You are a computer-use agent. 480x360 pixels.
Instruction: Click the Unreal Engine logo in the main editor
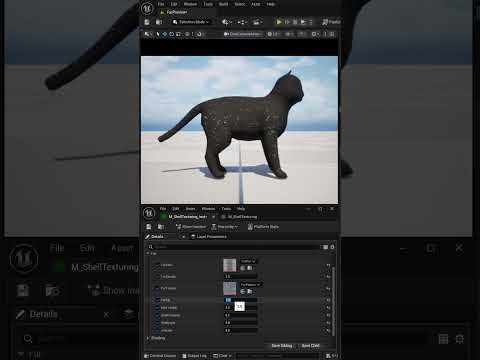click(x=147, y=8)
